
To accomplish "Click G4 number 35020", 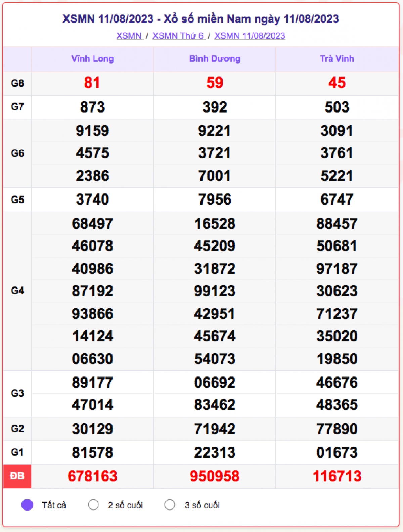I will (x=337, y=336).
